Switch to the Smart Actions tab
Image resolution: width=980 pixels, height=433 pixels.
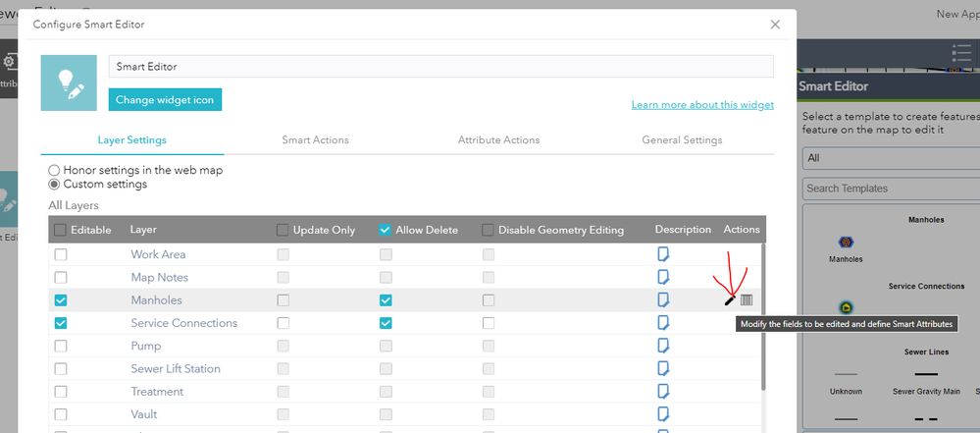coord(315,140)
